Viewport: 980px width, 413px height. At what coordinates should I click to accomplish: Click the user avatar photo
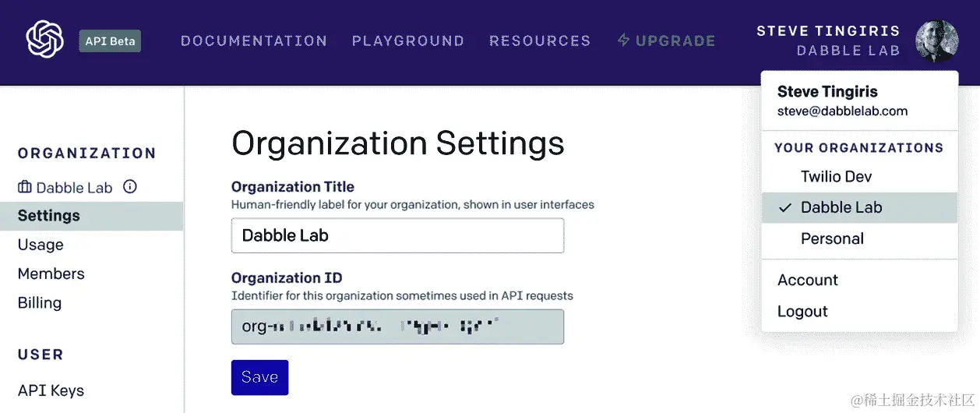[936, 41]
